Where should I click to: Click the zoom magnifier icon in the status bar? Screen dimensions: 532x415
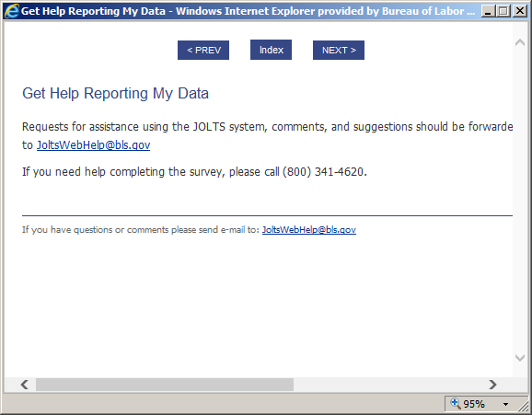click(x=455, y=403)
